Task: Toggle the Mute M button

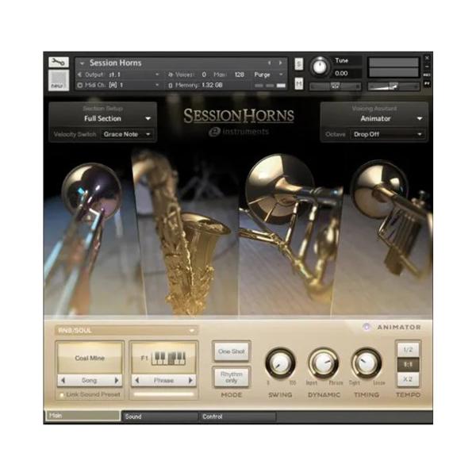Action: pos(299,83)
